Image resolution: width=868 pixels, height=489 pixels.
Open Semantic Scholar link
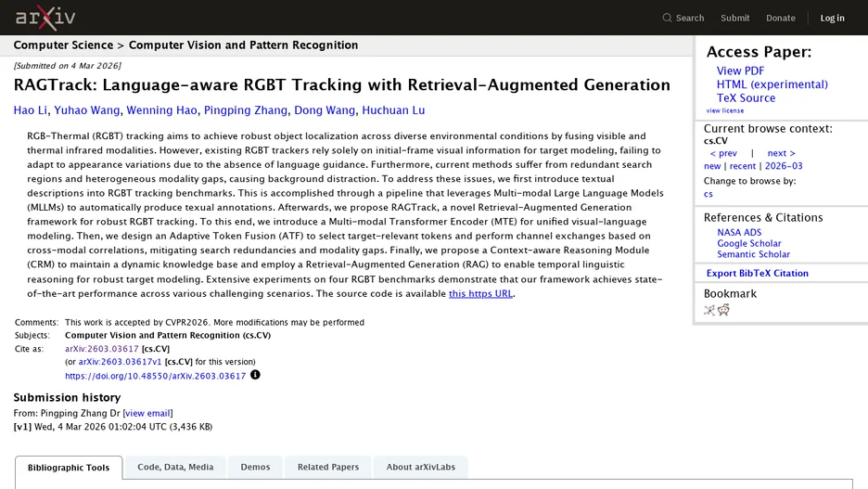click(753, 254)
